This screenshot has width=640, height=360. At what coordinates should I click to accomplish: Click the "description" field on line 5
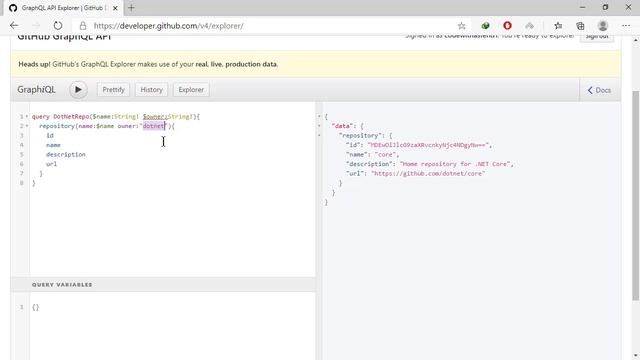pos(66,154)
